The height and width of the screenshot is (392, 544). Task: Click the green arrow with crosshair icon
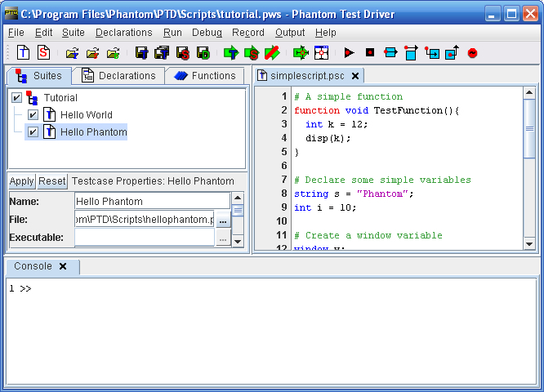tap(301, 53)
